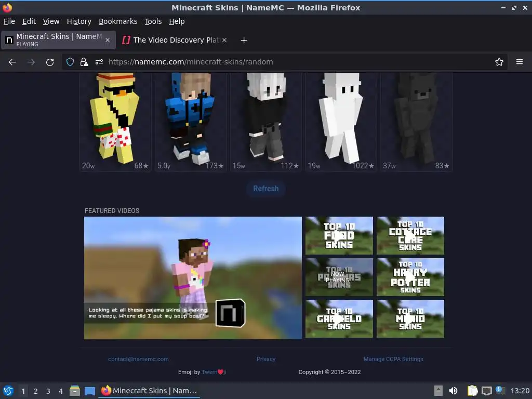Open the site permissions icon in address bar
532x399 pixels.
pos(99,62)
